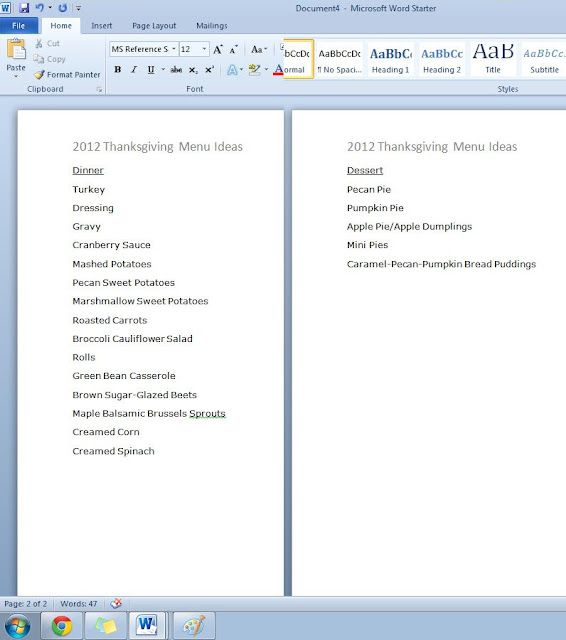The width and height of the screenshot is (566, 640).
Task: Click the Grow Font icon
Action: point(218,49)
